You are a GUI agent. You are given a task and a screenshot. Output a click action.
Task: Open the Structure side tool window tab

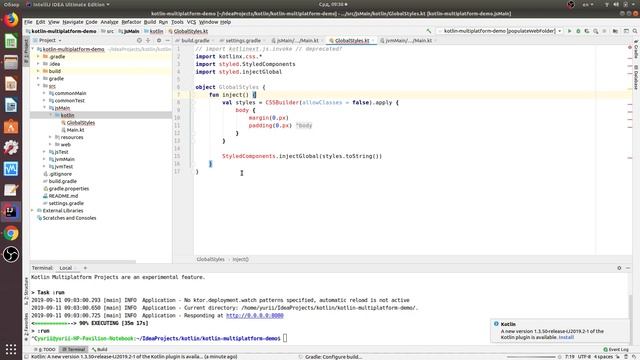click(27, 292)
